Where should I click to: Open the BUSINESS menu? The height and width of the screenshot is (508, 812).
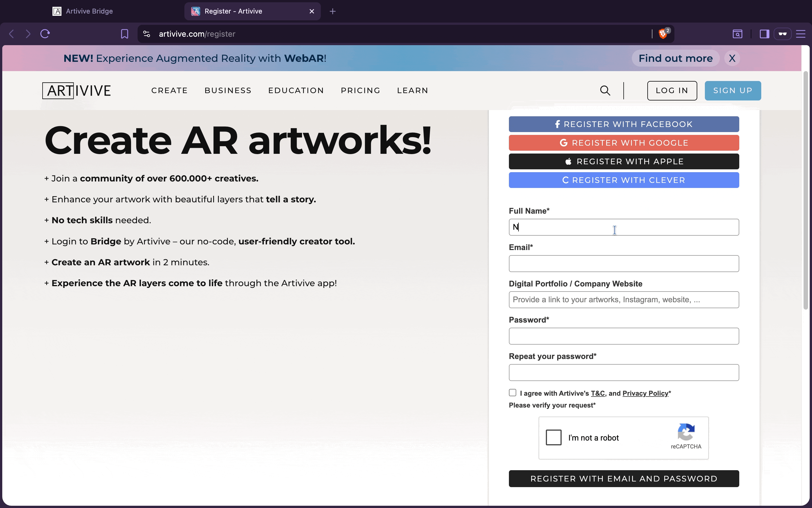point(228,91)
